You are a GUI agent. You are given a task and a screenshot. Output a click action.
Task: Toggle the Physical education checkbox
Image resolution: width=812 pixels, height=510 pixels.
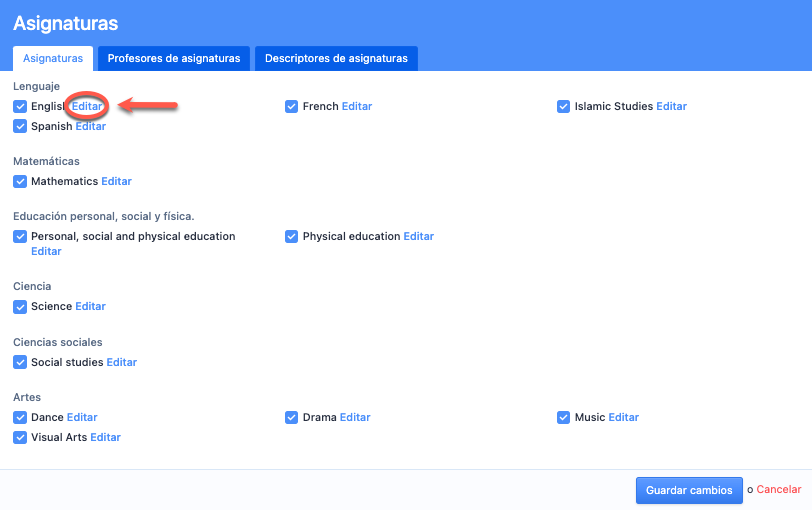[292, 237]
